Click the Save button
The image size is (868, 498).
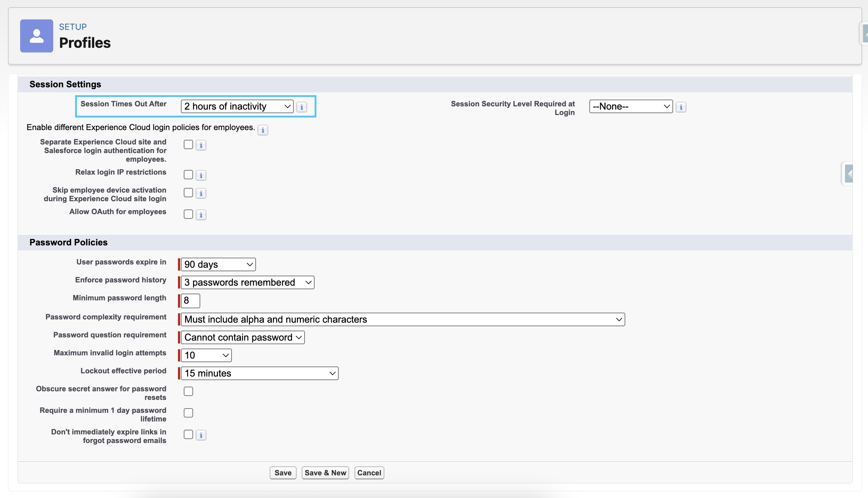tap(283, 473)
